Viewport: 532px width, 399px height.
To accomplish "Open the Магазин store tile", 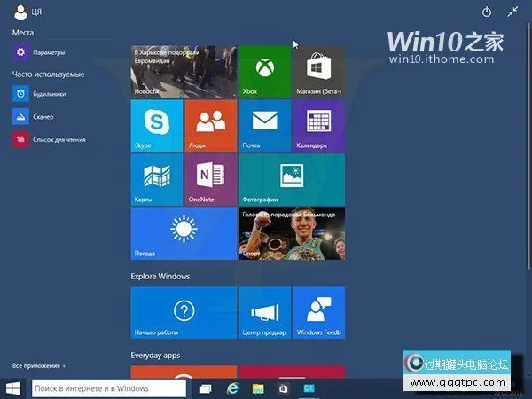I will tap(318, 72).
